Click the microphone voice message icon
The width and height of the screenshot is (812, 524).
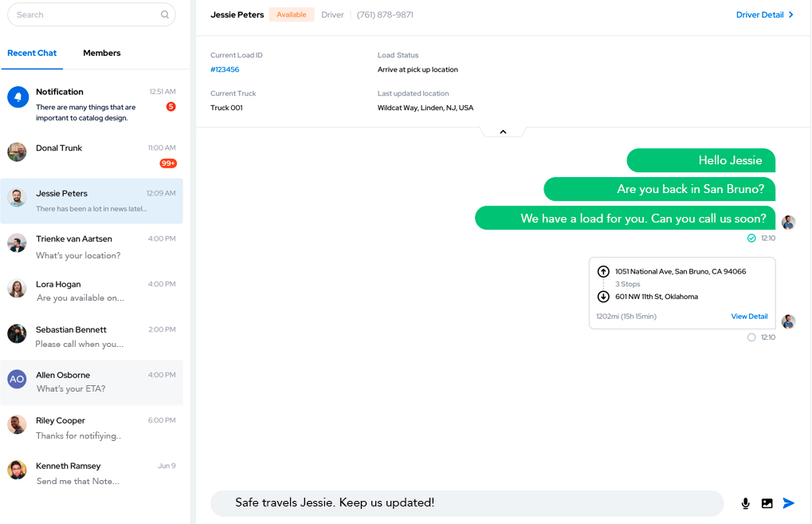click(x=746, y=503)
